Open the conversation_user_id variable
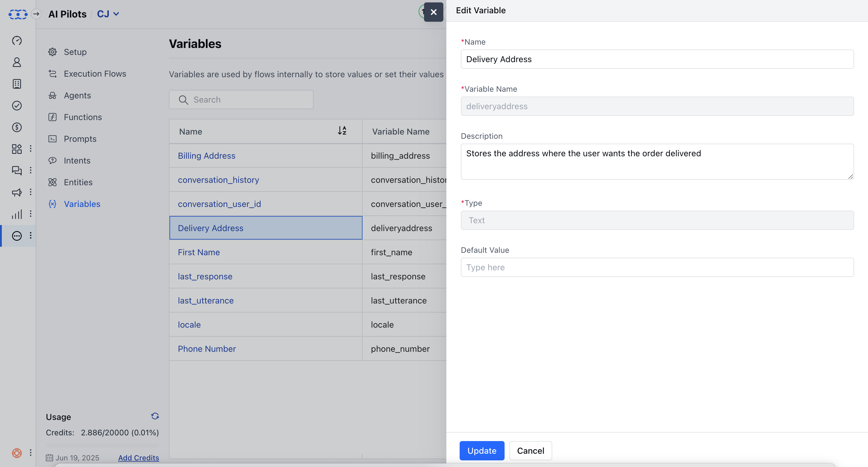This screenshot has width=868, height=467. [219, 204]
